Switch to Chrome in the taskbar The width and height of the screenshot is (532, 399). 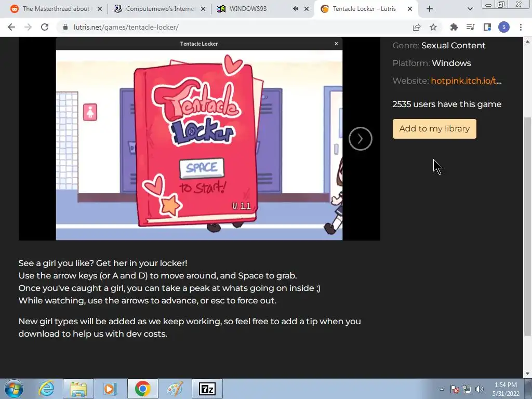click(142, 389)
